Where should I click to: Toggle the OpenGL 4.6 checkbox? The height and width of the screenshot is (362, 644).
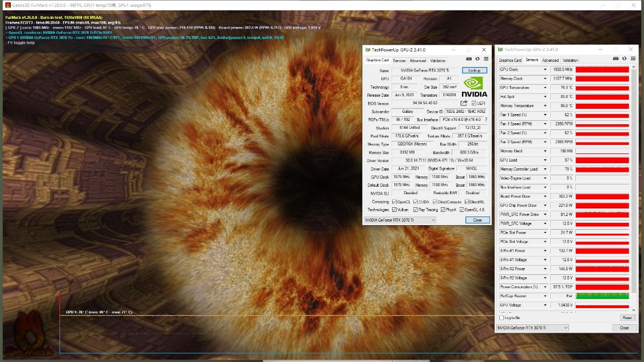(461, 210)
